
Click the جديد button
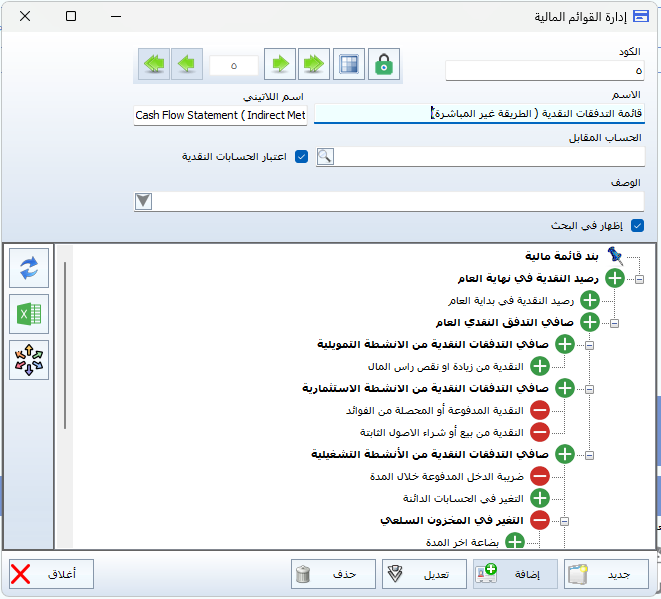pyautogui.click(x=605, y=574)
